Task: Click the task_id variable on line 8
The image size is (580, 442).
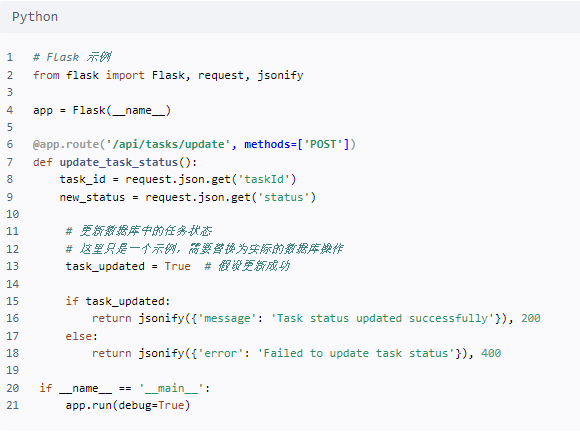Action: point(82,179)
